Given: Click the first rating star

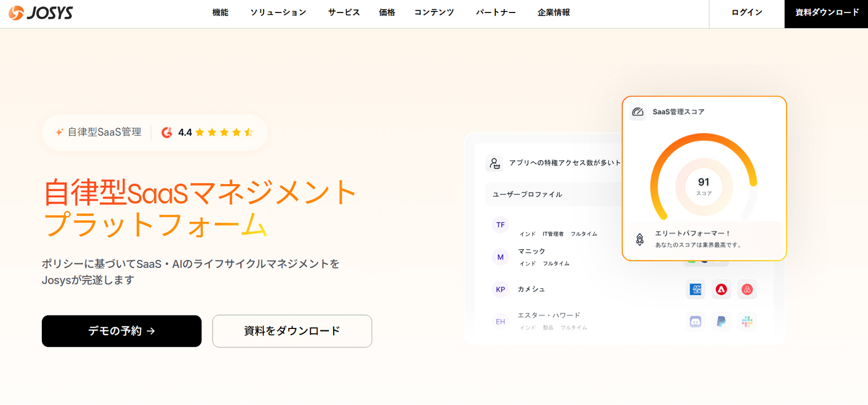Looking at the screenshot, I should (200, 132).
